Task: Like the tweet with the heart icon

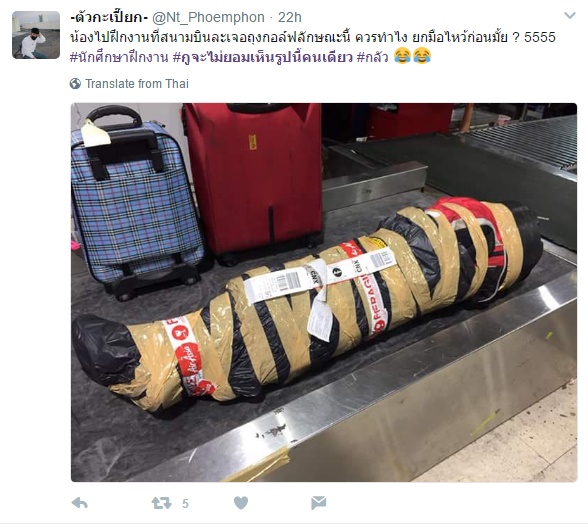Action: [x=241, y=503]
